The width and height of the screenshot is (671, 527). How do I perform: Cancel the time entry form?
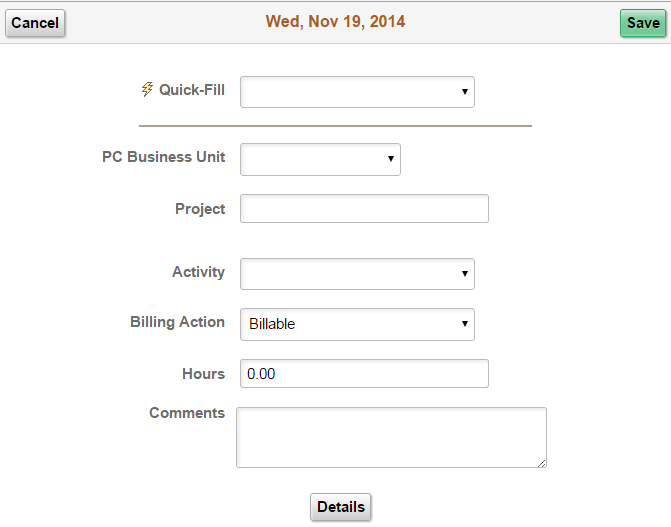(35, 23)
